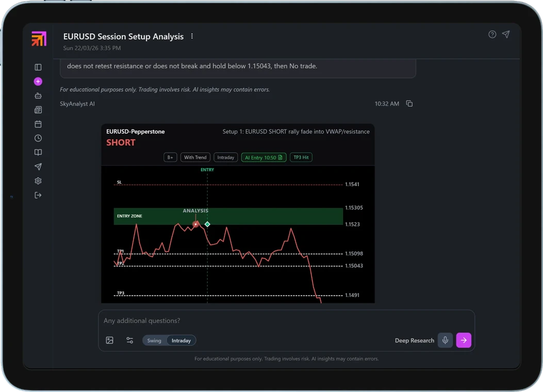Copy the SkyAnalyst AI message
Viewport: 543px width, 392px height.
pyautogui.click(x=409, y=104)
